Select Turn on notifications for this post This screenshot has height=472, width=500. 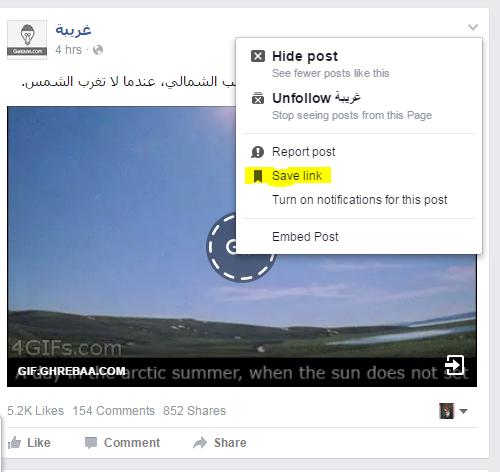(359, 200)
